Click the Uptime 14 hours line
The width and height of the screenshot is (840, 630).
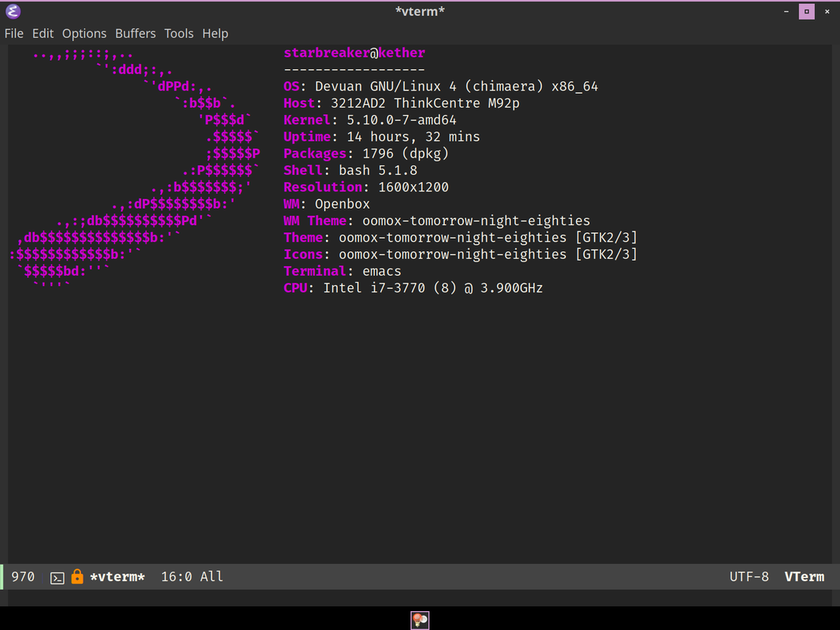coord(382,136)
